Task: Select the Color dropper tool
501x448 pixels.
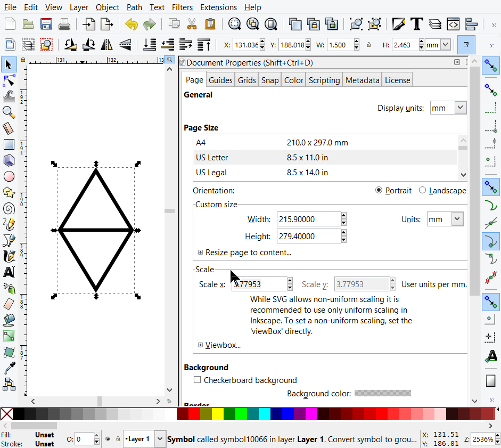Action: coord(9,368)
